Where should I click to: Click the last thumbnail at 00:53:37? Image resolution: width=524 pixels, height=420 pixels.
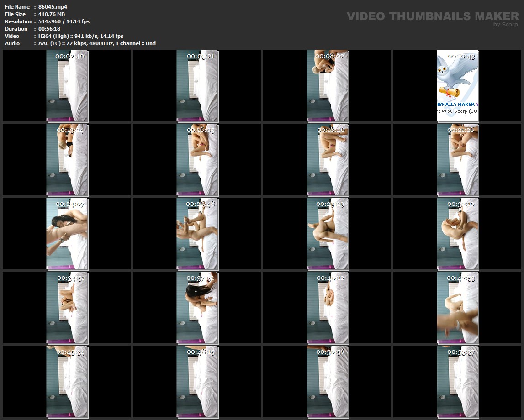(458, 383)
